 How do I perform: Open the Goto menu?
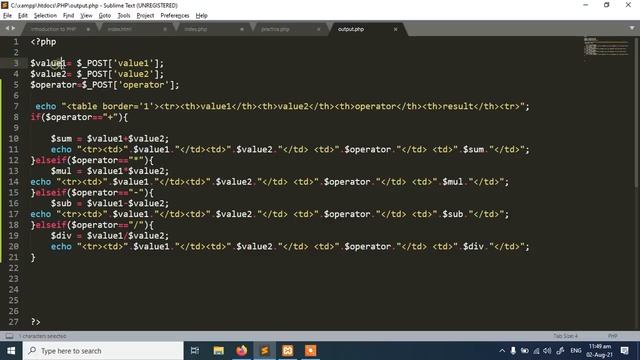pyautogui.click(x=104, y=16)
